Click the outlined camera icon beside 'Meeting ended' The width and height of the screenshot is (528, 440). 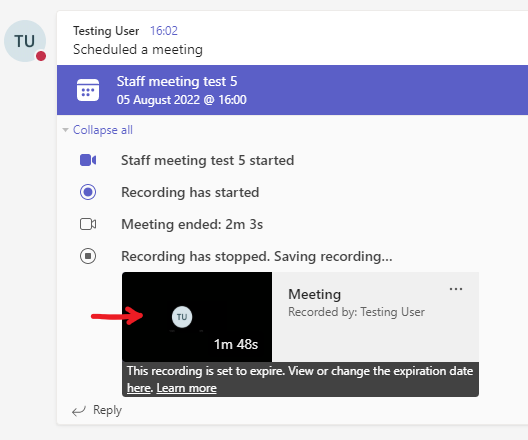[88, 224]
